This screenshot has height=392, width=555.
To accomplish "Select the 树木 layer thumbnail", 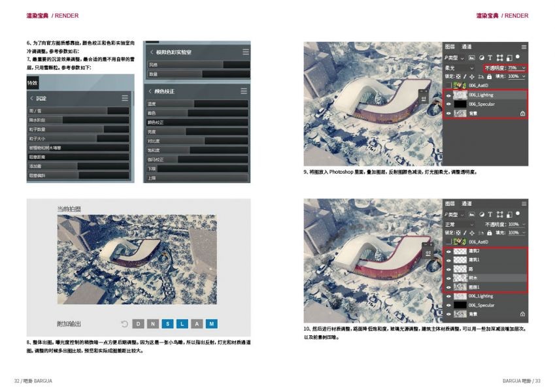I will pyautogui.click(x=460, y=278).
